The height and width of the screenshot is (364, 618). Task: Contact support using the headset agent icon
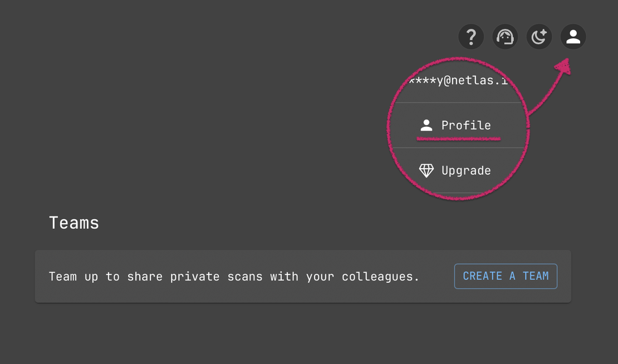tap(505, 36)
